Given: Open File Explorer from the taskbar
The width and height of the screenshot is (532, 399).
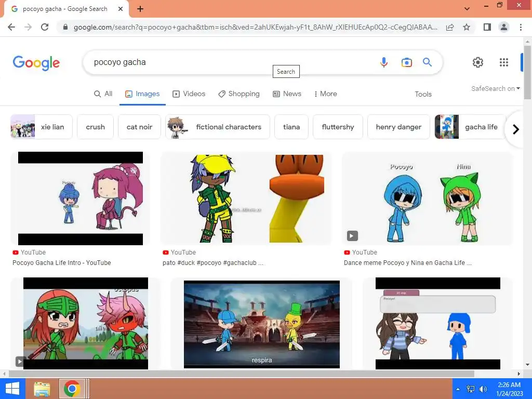Looking at the screenshot, I should 42,389.
